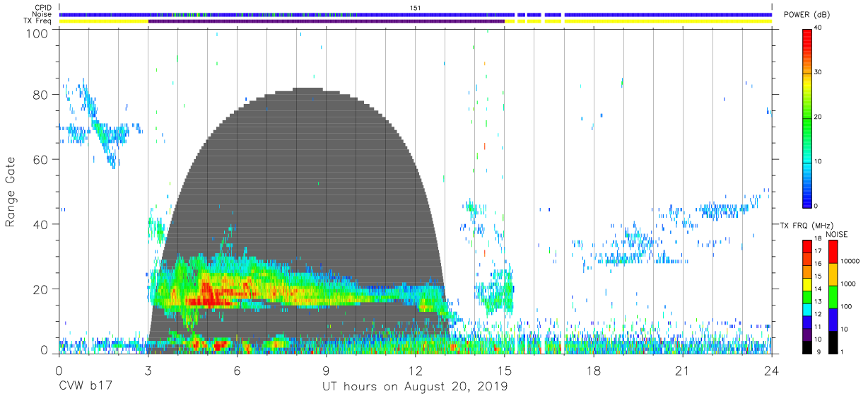The width and height of the screenshot is (868, 401).
Task: Click the 'POWER (dB)' legend title
Action: [x=806, y=15]
